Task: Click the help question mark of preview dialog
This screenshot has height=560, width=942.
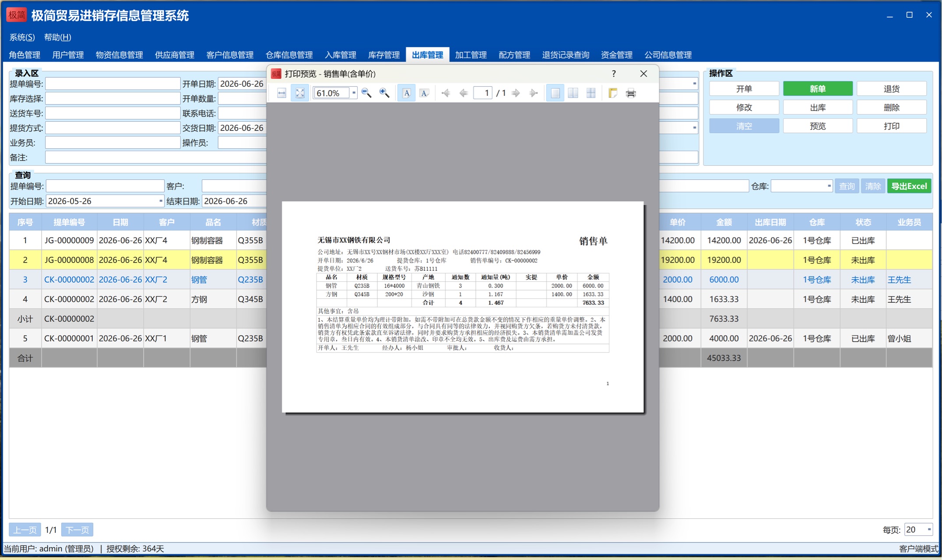Action: (614, 73)
